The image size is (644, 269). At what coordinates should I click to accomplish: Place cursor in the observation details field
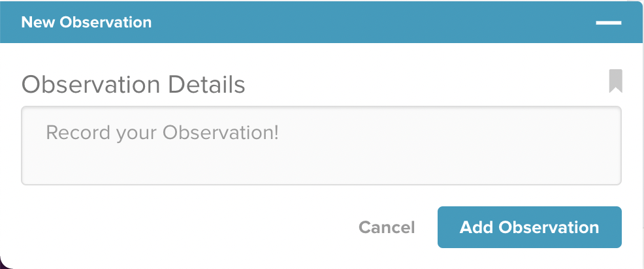tap(321, 146)
